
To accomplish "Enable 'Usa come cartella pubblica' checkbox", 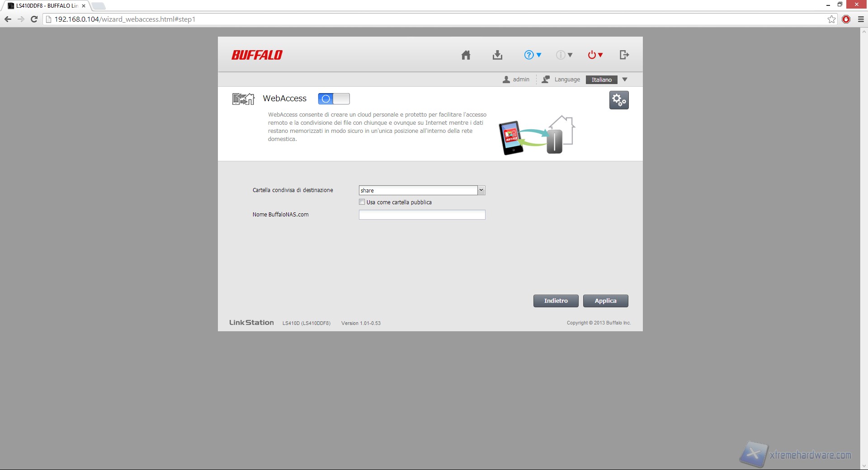I will [362, 202].
